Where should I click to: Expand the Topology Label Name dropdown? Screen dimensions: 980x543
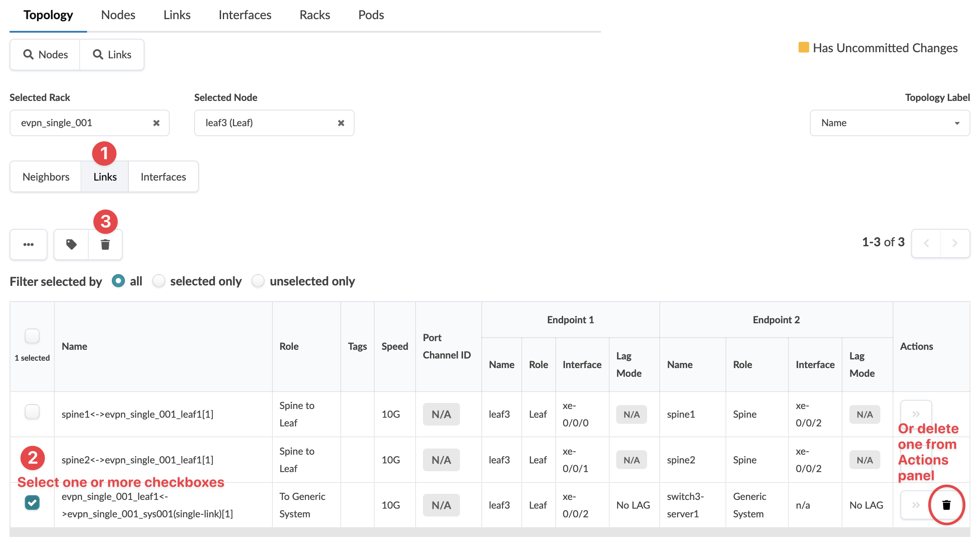tap(889, 123)
